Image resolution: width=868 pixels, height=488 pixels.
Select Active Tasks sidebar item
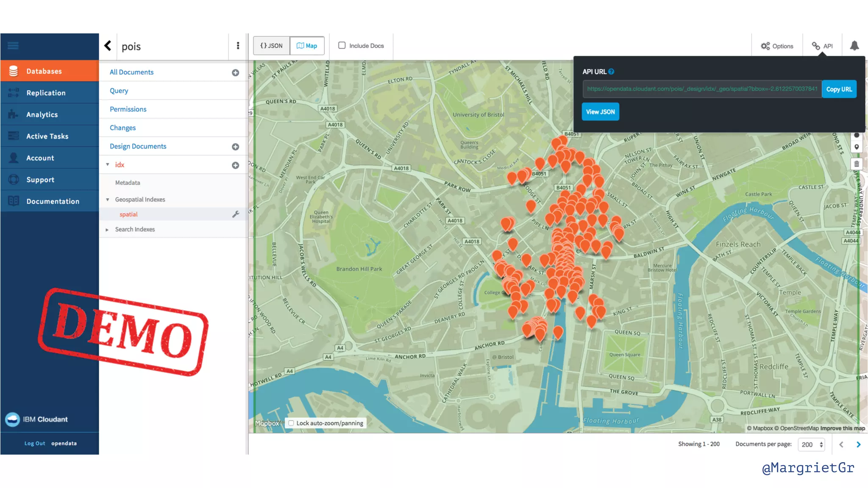(47, 136)
